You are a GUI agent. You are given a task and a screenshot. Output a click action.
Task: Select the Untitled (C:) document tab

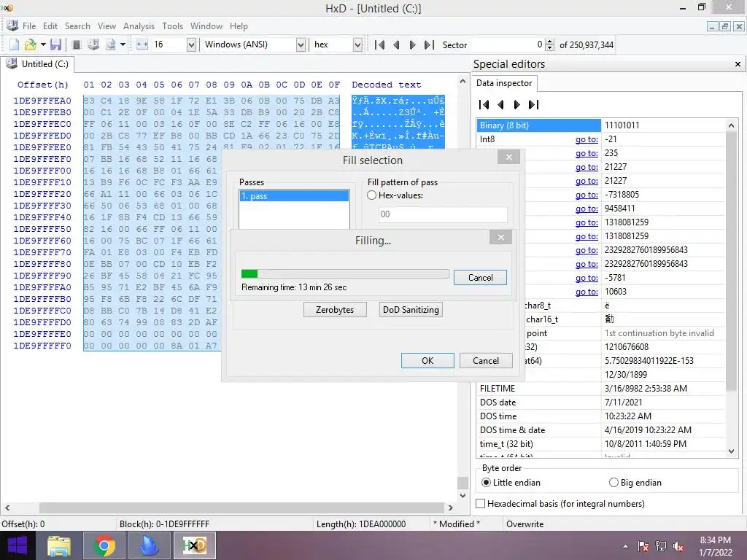point(38,64)
